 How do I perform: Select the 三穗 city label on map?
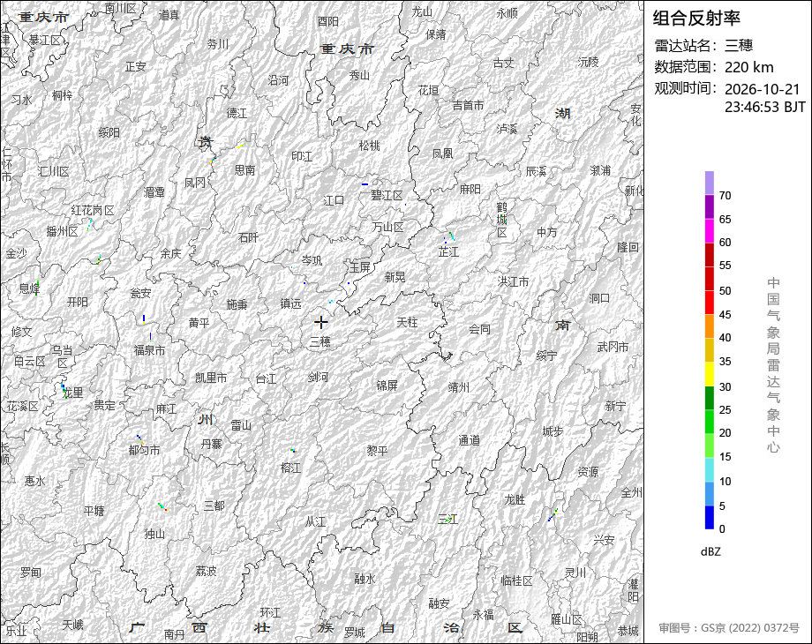pos(320,341)
